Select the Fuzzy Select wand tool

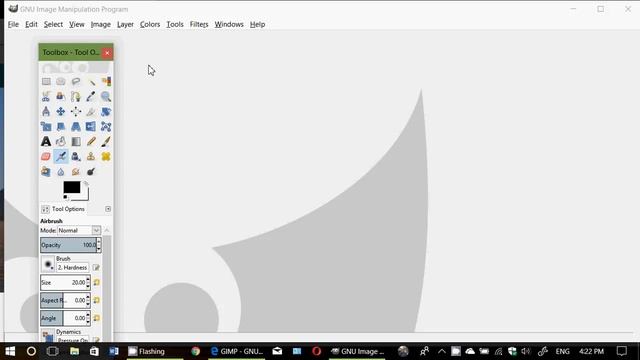pos(91,82)
